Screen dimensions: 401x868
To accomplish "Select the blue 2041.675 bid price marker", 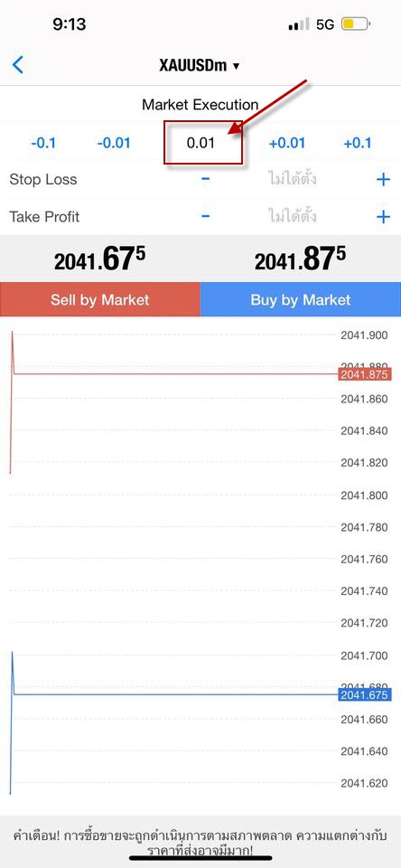I will [x=365, y=694].
